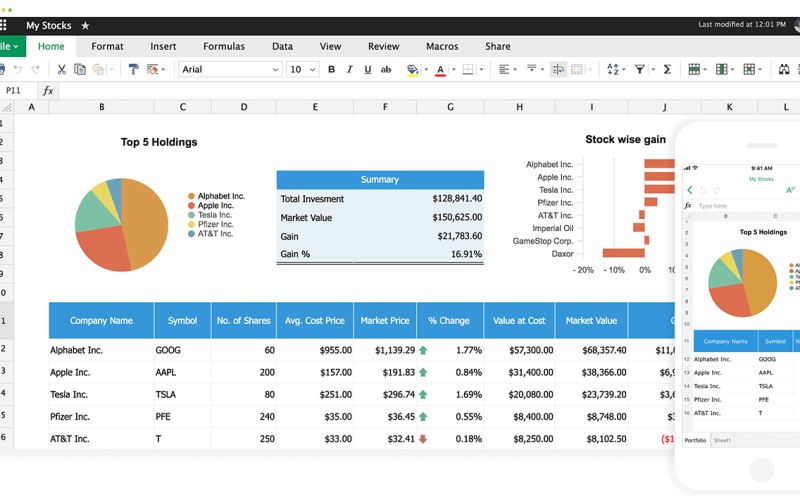The width and height of the screenshot is (800, 500).
Task: Click the green up arrow in Alphabet's row
Action: [x=423, y=351]
